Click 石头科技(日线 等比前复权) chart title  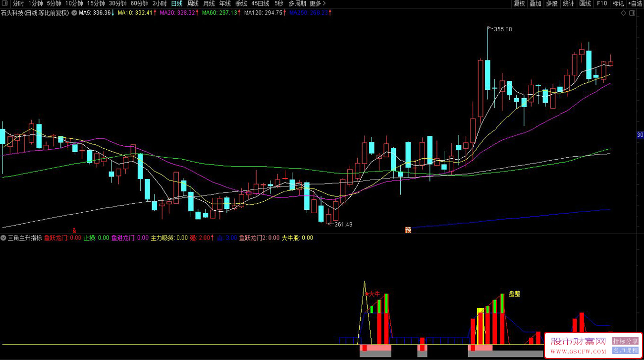tap(36, 13)
